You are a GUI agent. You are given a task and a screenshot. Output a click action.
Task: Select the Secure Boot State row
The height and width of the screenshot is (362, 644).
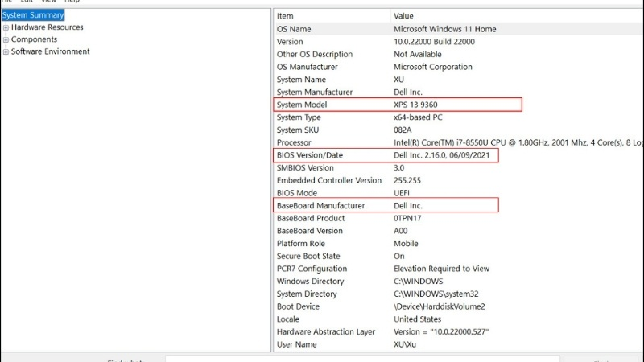[x=459, y=256]
